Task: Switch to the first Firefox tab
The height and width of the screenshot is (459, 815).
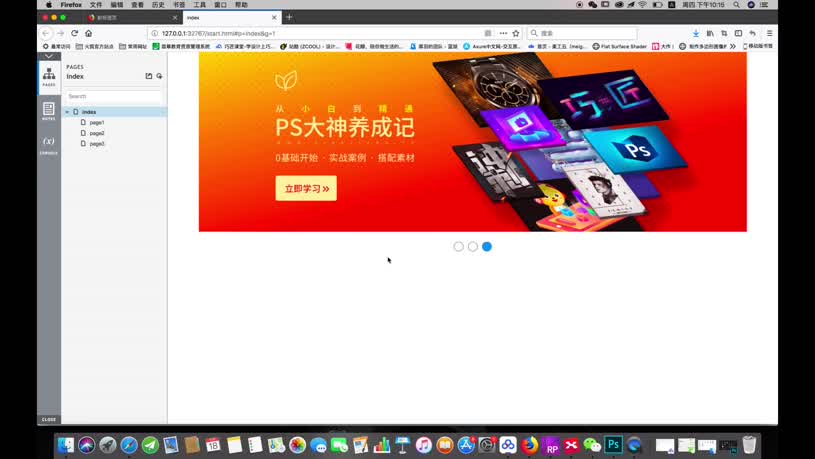Action: click(x=133, y=17)
